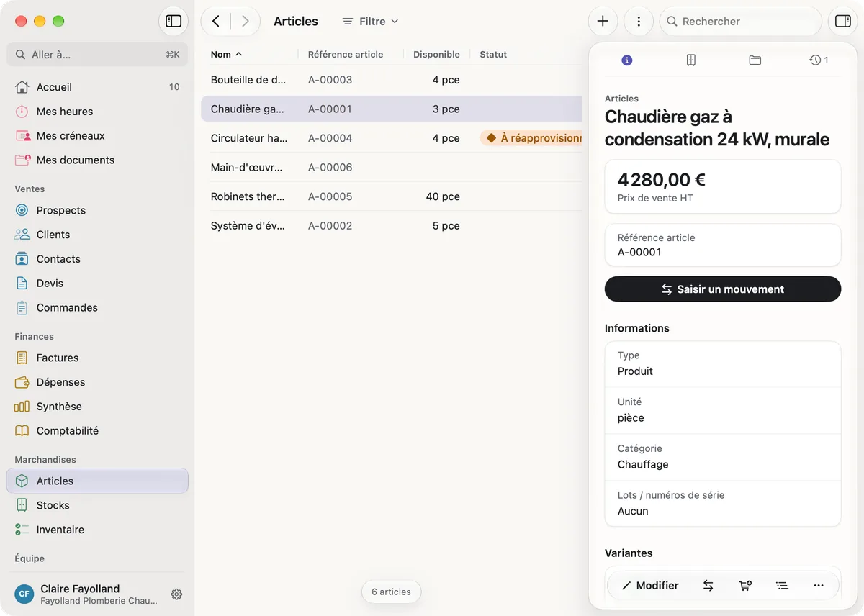Click the Type Produit row
The width and height of the screenshot is (864, 616).
coord(723,364)
